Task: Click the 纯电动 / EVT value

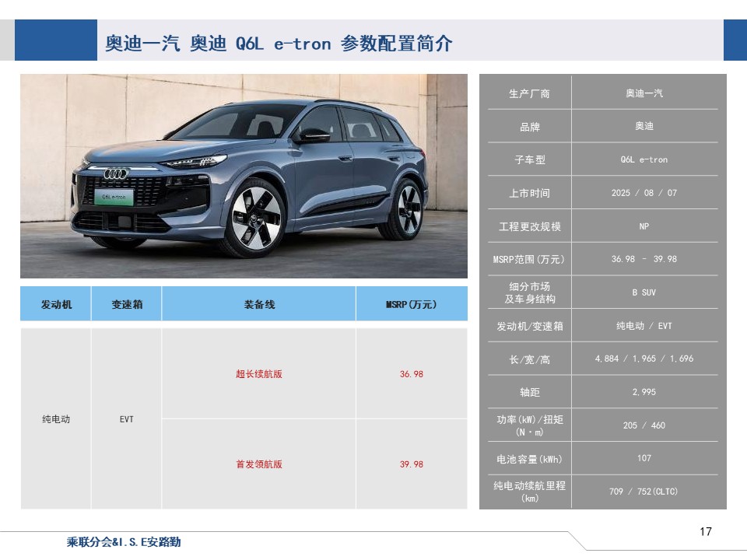Action: point(644,326)
